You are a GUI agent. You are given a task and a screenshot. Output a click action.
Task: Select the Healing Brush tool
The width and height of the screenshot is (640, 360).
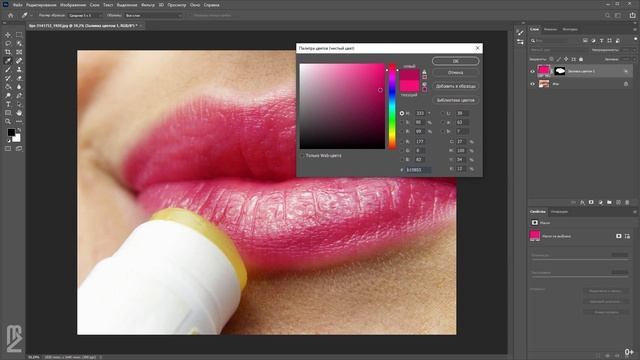(19, 61)
